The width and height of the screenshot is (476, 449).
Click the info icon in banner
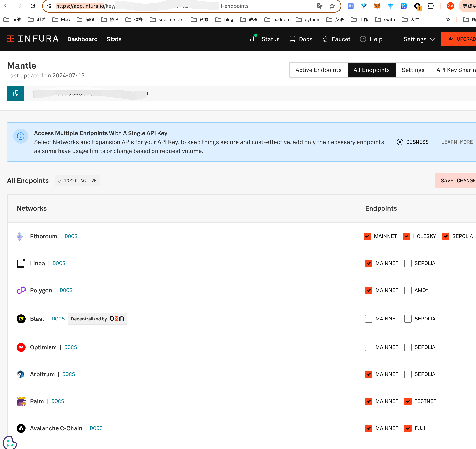click(x=21, y=136)
